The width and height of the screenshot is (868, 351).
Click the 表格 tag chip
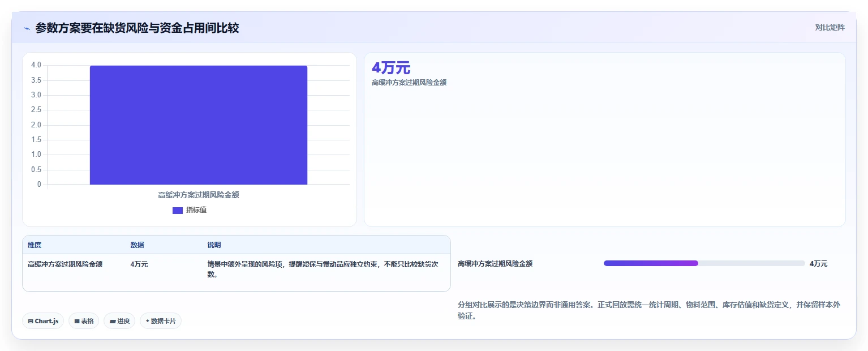pos(84,321)
